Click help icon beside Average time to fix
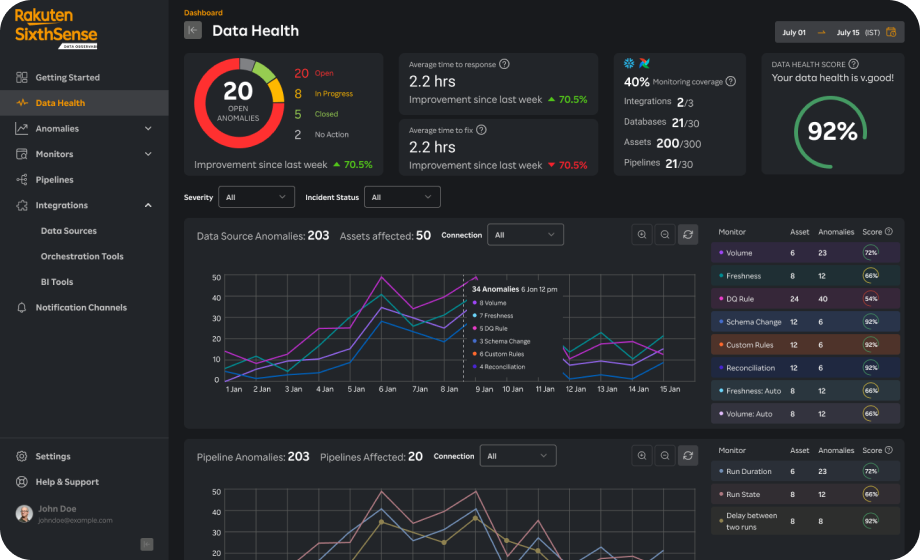This screenshot has height=560, width=920. [x=481, y=130]
